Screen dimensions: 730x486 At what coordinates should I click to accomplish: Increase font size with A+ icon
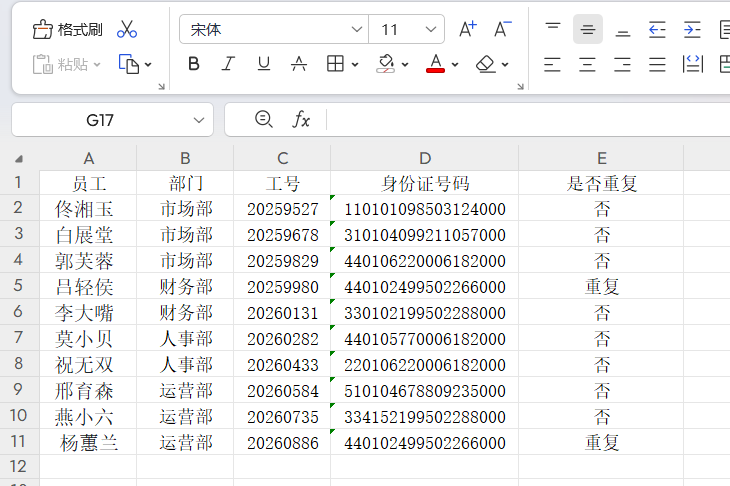click(467, 29)
